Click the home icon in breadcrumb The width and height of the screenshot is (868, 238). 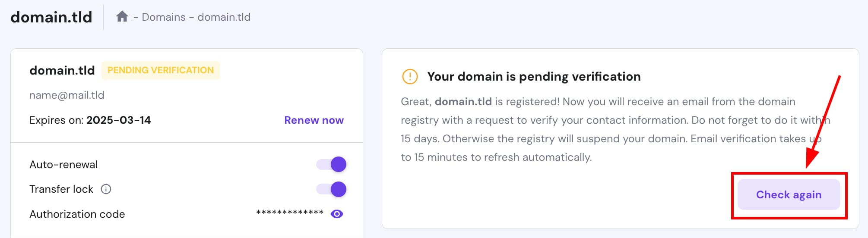click(x=122, y=17)
